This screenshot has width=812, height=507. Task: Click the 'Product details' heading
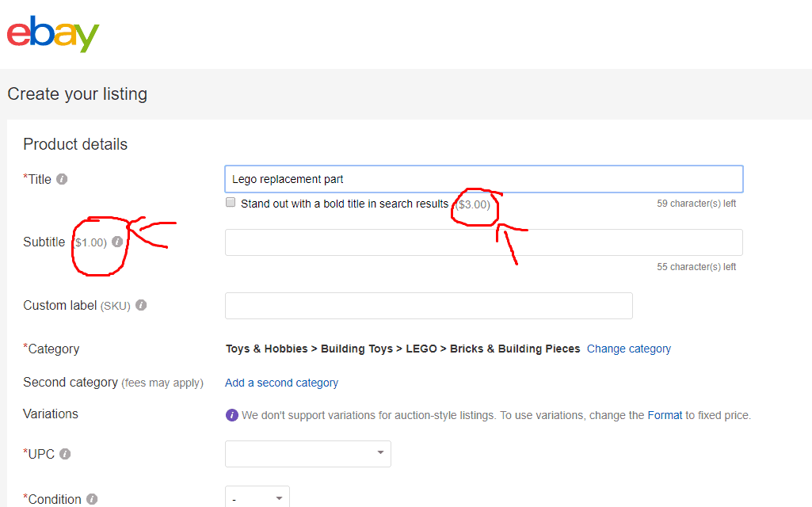(x=75, y=144)
